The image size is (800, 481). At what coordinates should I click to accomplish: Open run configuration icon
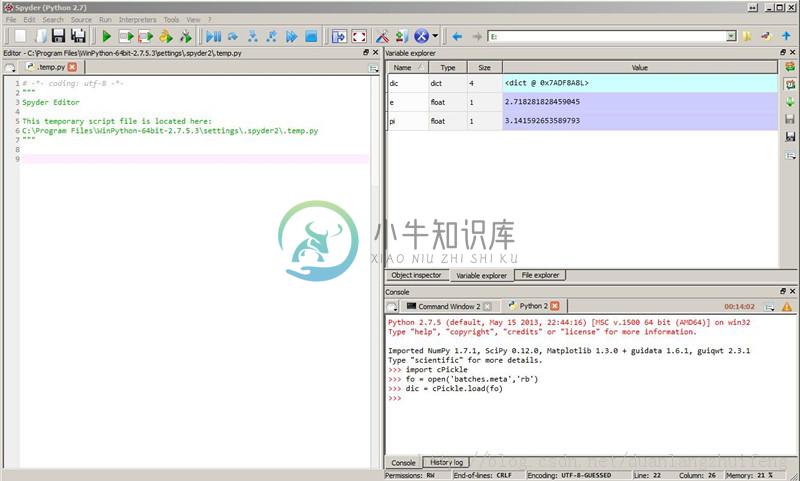coord(166,36)
